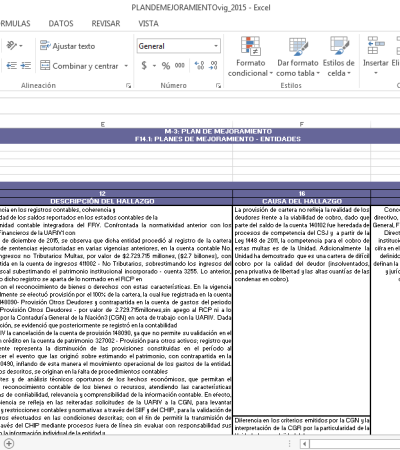Click the increase indent icon

pyautogui.click(x=26, y=66)
